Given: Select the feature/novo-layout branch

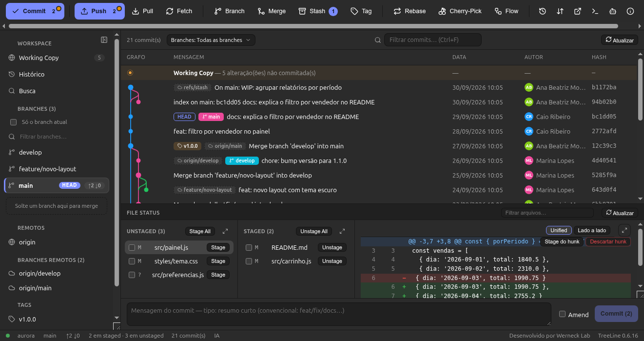Looking at the screenshot, I should pyautogui.click(x=57, y=169).
